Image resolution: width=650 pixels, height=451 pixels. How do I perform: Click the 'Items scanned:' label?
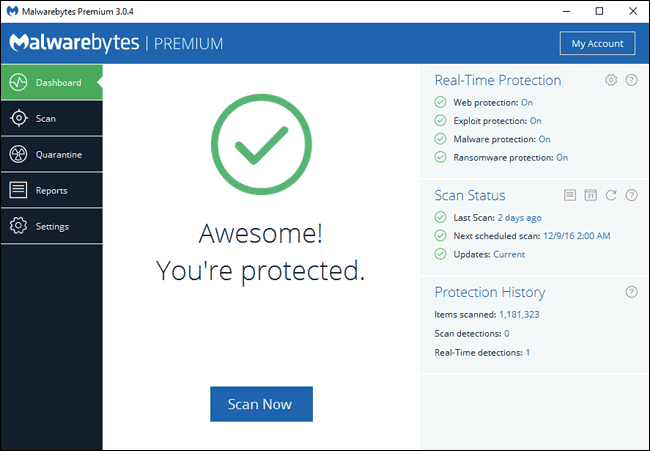tap(465, 315)
